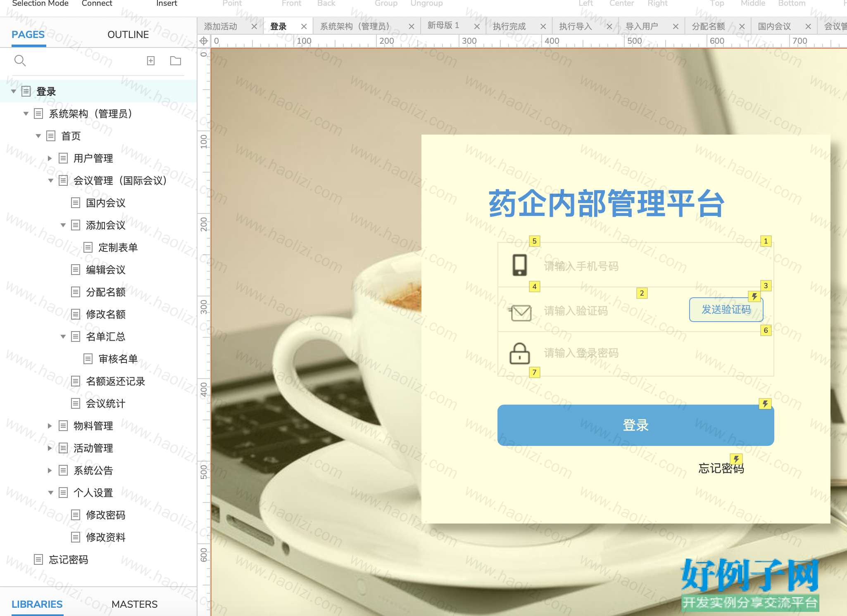Screen dimensions: 847x616
Task: Select the 名额返还记录 page in tree
Action: click(x=116, y=381)
